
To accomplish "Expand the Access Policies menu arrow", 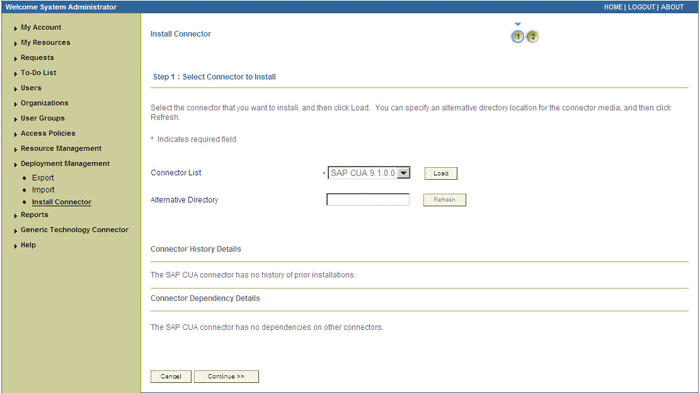I will [15, 134].
